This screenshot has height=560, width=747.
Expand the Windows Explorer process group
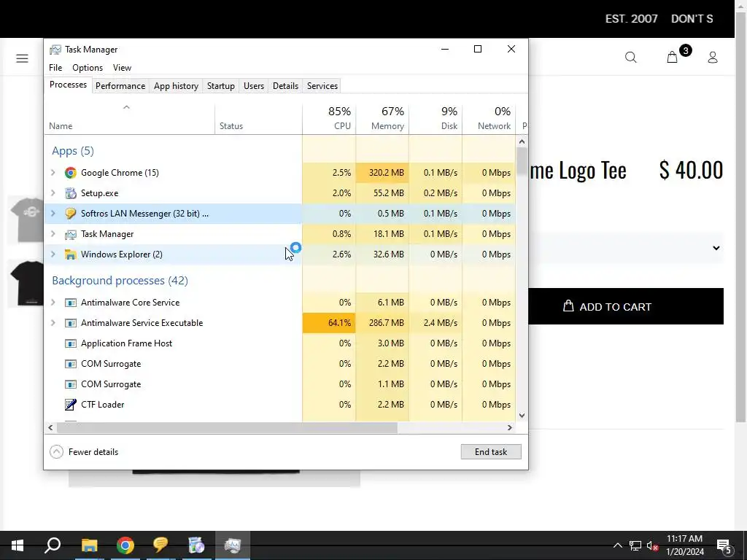53,254
